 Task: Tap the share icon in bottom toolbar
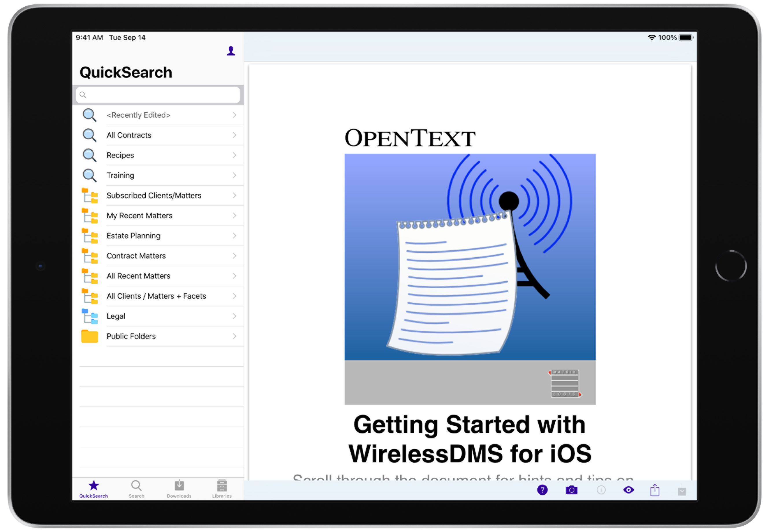[x=655, y=490]
